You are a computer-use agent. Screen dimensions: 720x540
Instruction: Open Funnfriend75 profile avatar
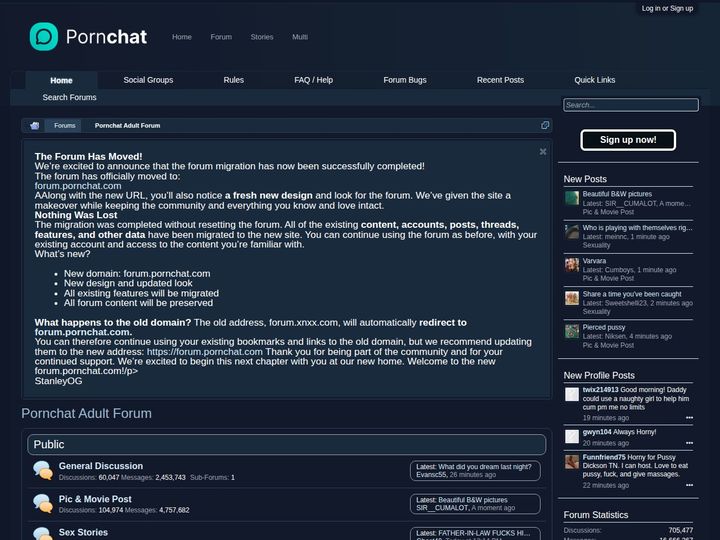point(572,461)
